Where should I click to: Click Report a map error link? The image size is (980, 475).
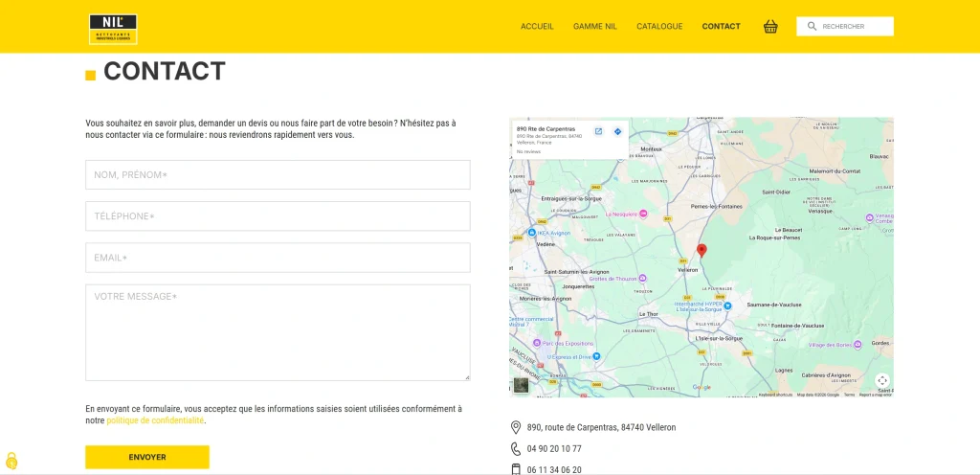click(875, 395)
